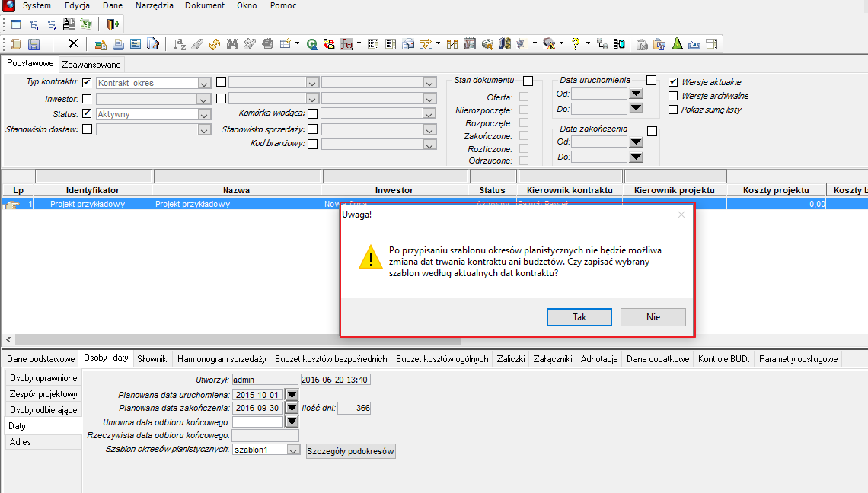The height and width of the screenshot is (493, 868).
Task: Check the Wersje archiwalne checkbox
Action: click(673, 96)
